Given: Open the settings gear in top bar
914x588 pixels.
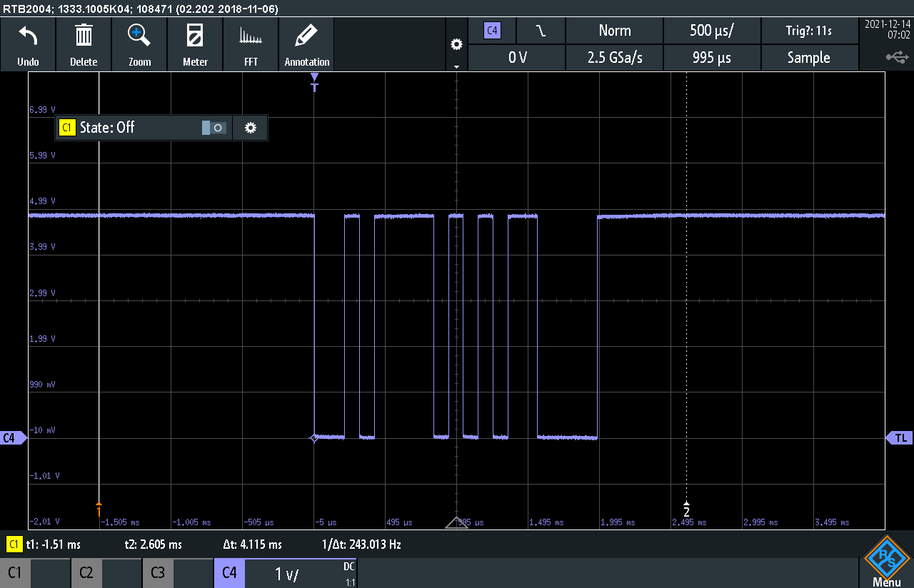Looking at the screenshot, I should pyautogui.click(x=456, y=45).
